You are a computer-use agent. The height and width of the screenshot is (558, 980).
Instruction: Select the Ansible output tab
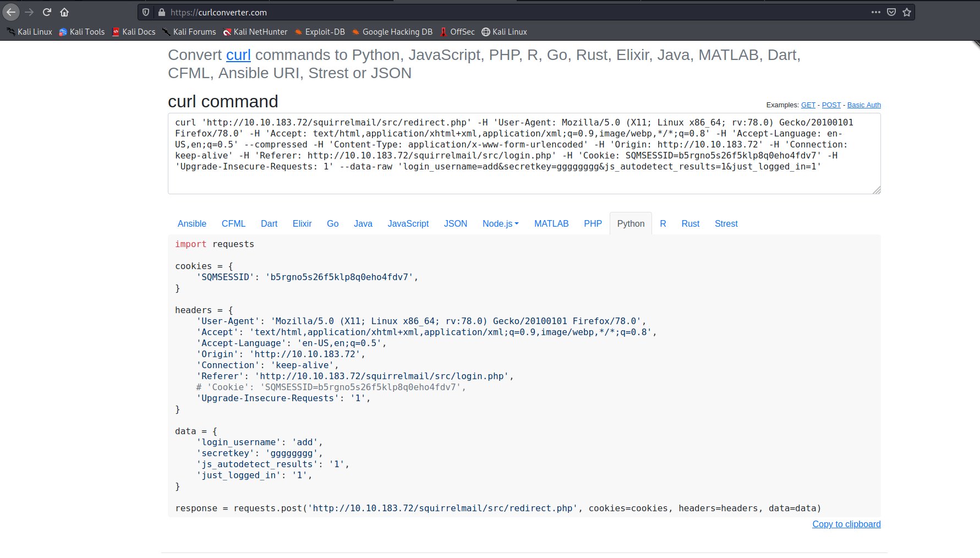click(191, 223)
